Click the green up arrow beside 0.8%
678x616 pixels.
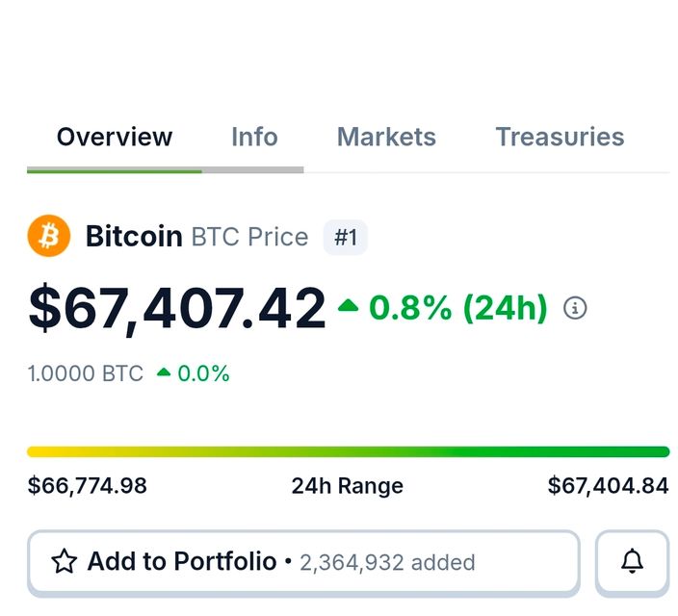[x=348, y=307]
